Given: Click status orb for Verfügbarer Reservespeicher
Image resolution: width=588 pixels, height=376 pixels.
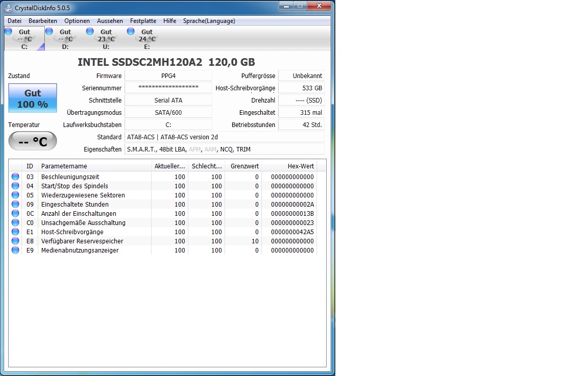Looking at the screenshot, I should point(15,241).
